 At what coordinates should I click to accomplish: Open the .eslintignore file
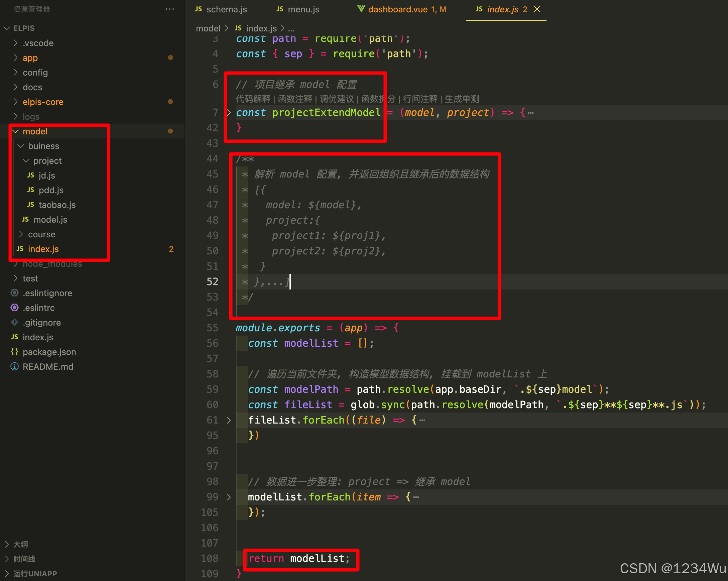click(47, 293)
